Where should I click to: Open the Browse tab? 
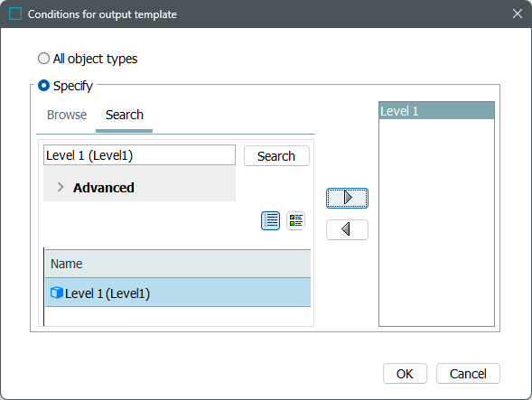click(x=67, y=115)
